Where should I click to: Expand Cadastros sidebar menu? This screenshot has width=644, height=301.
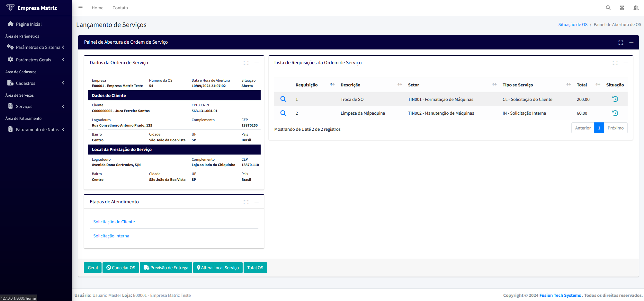[x=36, y=83]
